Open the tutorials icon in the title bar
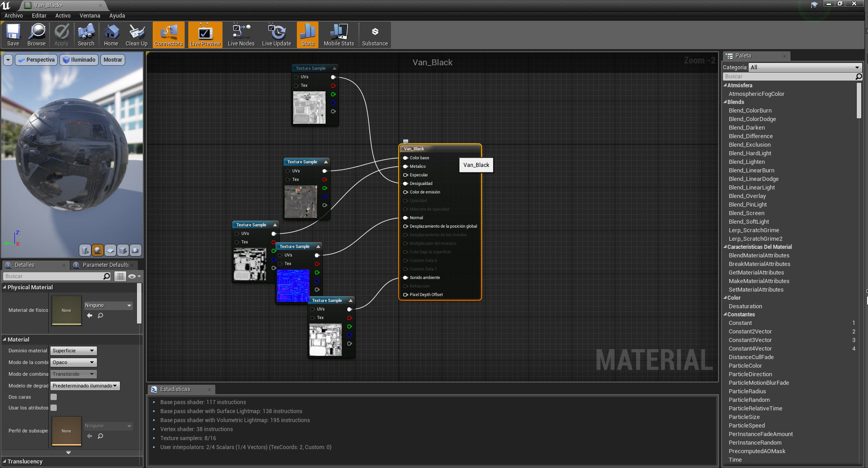The width and height of the screenshot is (868, 468). pyautogui.click(x=814, y=5)
